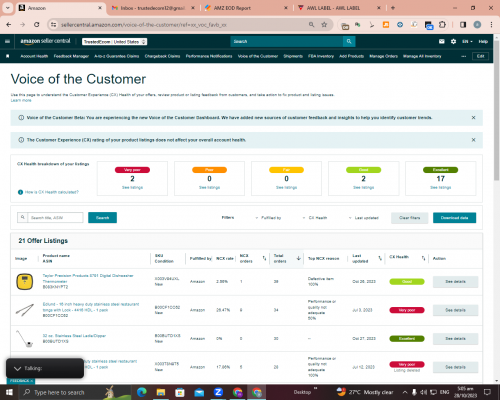Click the Taylor thermometer product thumbnail
This screenshot has width=500, height=400.
click(x=25, y=282)
